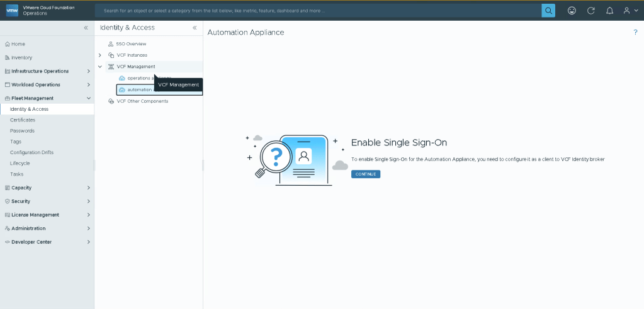Open the notifications bell

(x=609, y=11)
